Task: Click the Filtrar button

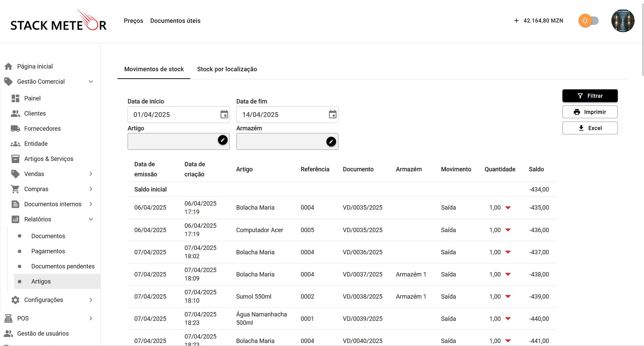Action: click(590, 96)
